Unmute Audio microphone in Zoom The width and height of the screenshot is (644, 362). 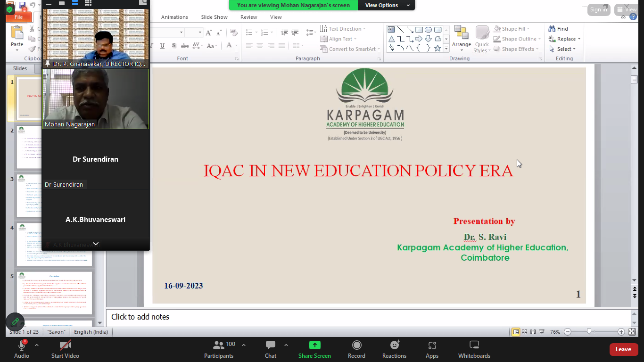tap(21, 349)
